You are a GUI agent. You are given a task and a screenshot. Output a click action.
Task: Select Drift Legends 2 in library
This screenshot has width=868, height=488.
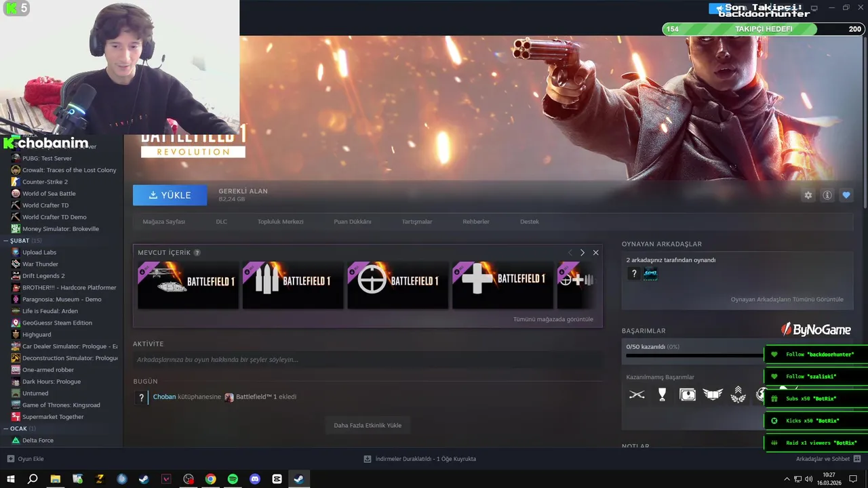click(x=43, y=276)
